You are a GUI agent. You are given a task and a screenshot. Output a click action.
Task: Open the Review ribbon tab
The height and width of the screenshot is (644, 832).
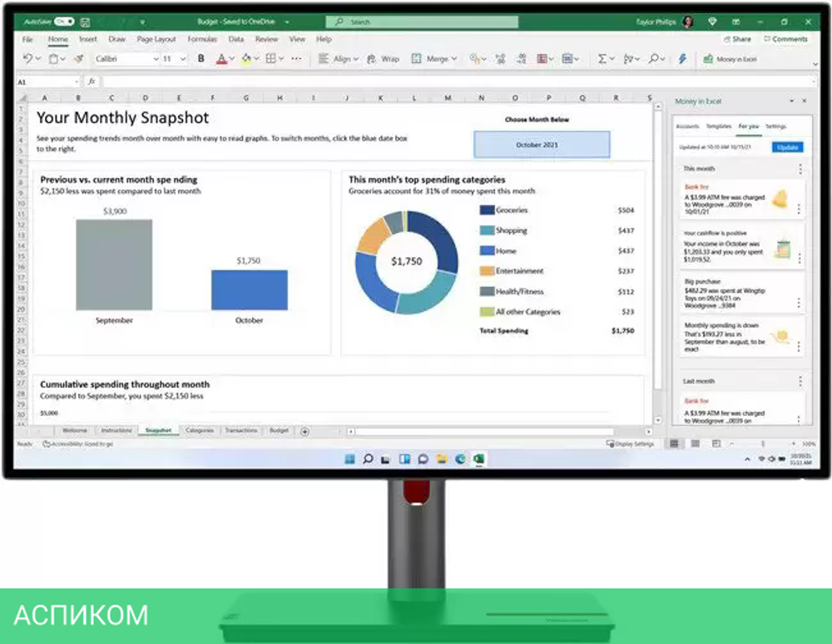click(x=266, y=39)
